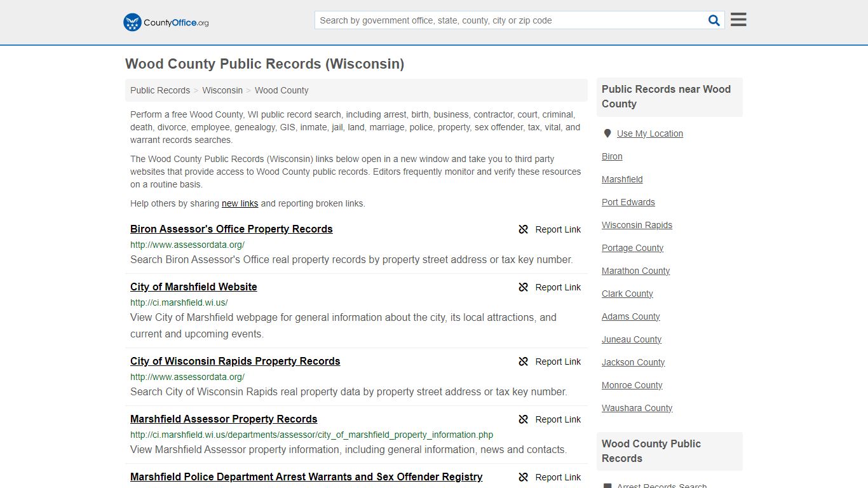Click broken-link icon for Marshfield Police Department row
This screenshot has width=868, height=488.
(524, 477)
